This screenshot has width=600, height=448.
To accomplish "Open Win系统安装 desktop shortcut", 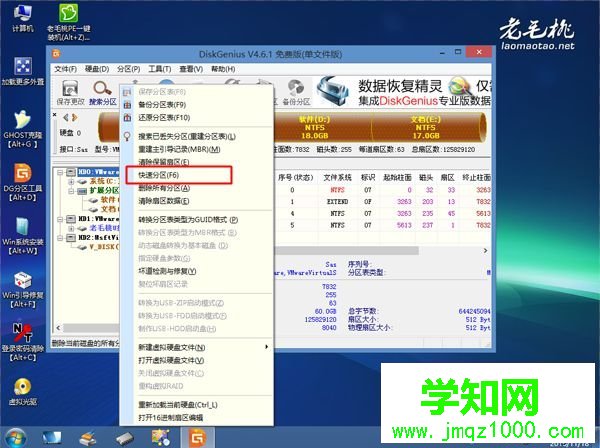I will pyautogui.click(x=23, y=236).
